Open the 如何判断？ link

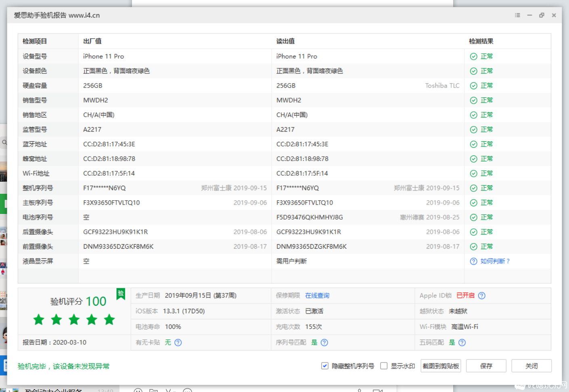495,261
